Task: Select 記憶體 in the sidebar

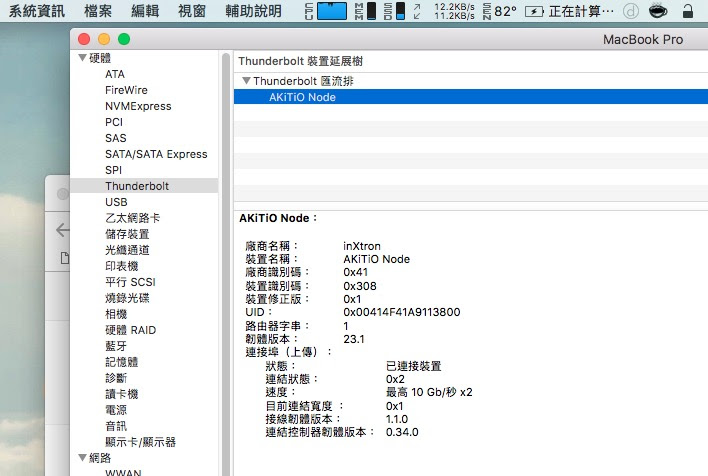Action: pyautogui.click(x=121, y=362)
